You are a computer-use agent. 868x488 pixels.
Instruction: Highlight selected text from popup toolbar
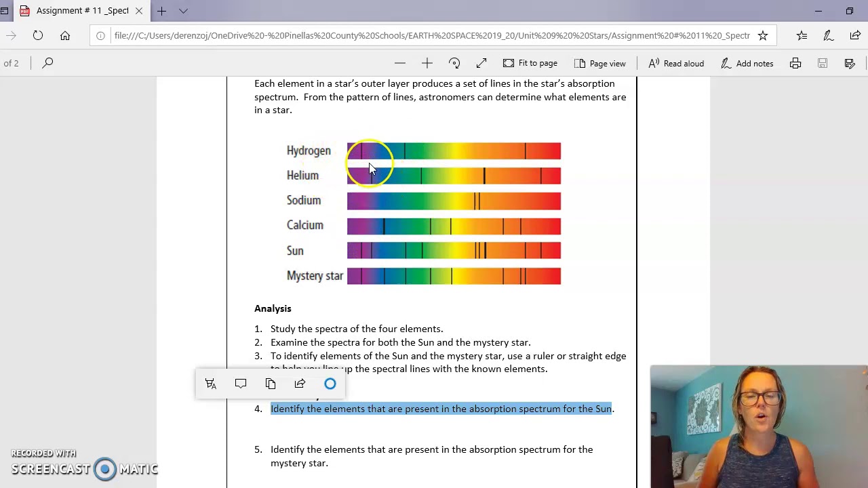[211, 384]
